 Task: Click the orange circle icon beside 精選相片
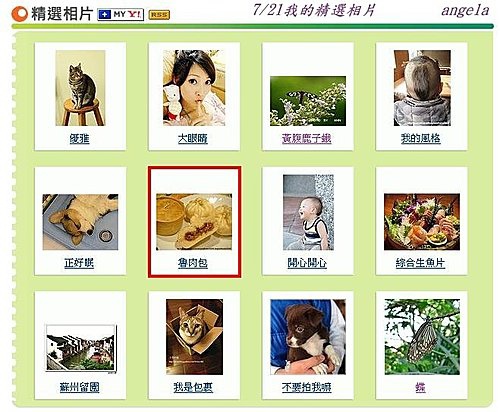click(19, 14)
